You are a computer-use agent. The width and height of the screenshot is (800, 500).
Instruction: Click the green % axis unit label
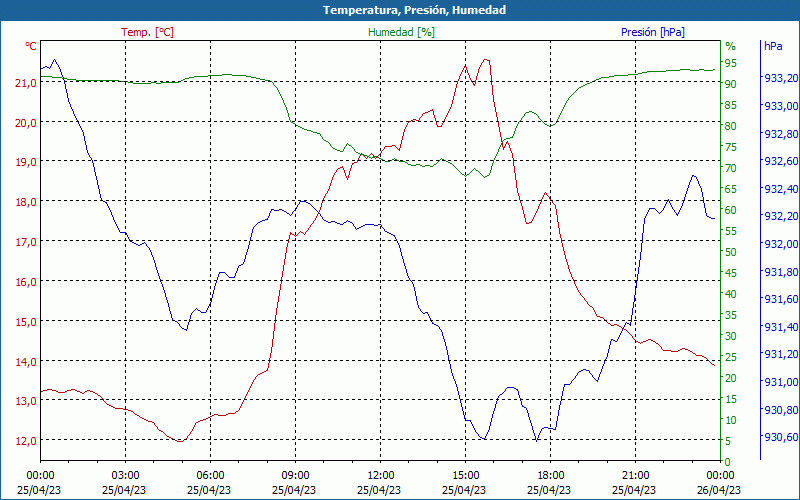click(731, 46)
